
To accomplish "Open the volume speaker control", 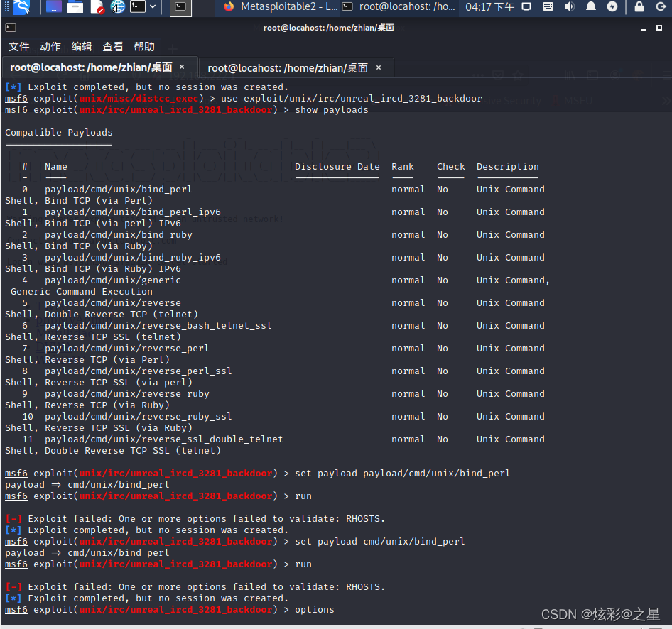I will click(x=569, y=6).
